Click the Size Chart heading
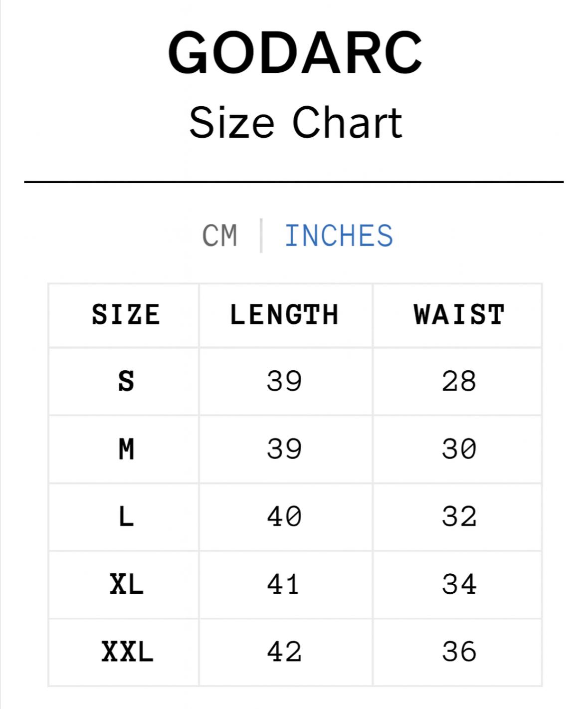 295,123
